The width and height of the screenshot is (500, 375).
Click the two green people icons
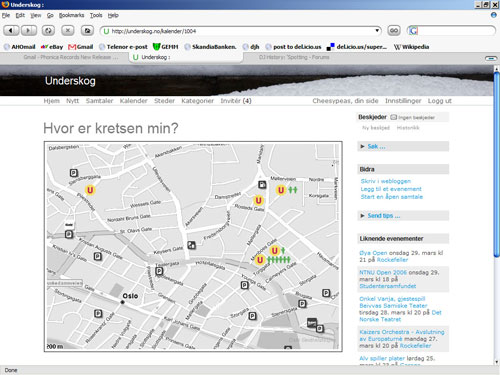pos(293,190)
